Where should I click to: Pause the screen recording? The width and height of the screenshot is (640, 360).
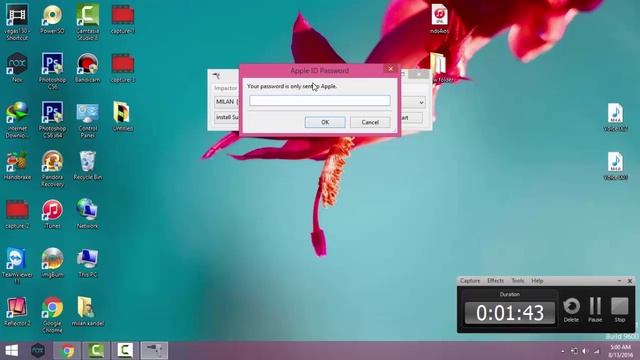(x=595, y=310)
